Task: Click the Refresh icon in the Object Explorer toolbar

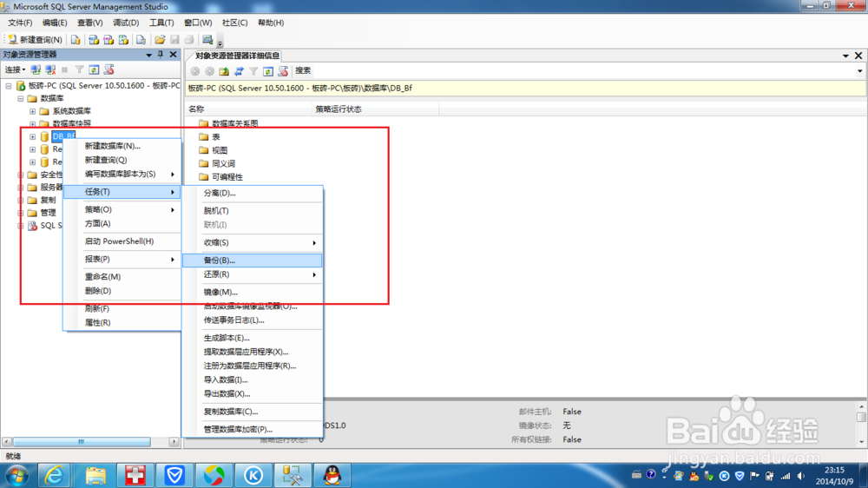Action: click(x=94, y=69)
